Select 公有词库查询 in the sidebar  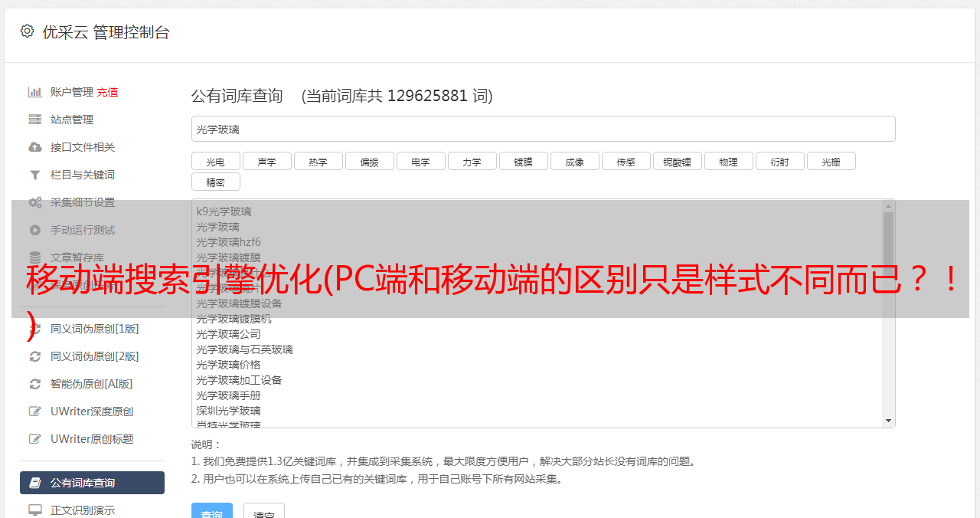tap(92, 483)
